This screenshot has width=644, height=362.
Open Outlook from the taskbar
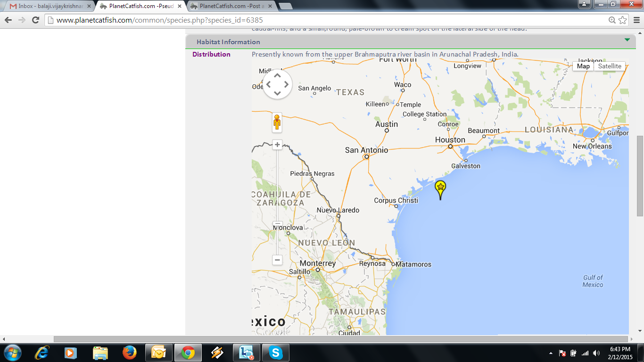click(x=158, y=353)
